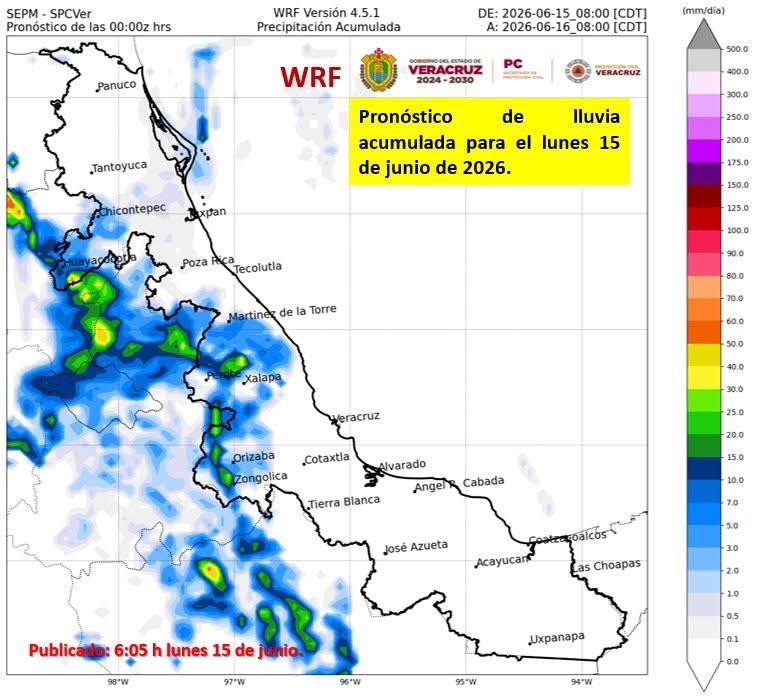Click the PC Secretaría de Protección Civil logo
Screen dimensions: 757x699
(523, 70)
